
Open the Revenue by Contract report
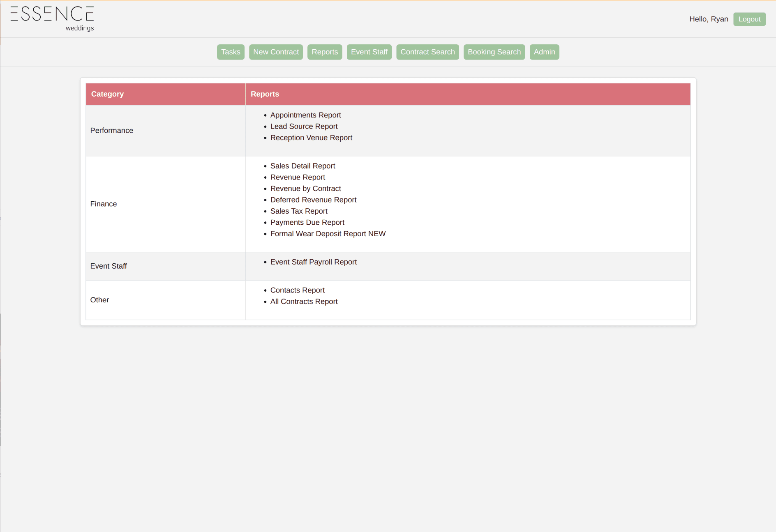coord(305,188)
